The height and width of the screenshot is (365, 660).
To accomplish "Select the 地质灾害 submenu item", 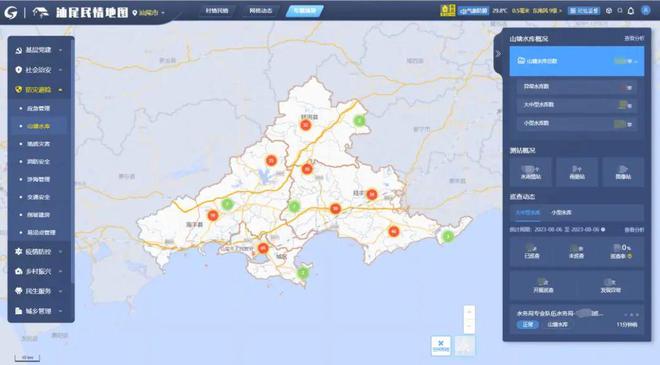I will [38, 144].
